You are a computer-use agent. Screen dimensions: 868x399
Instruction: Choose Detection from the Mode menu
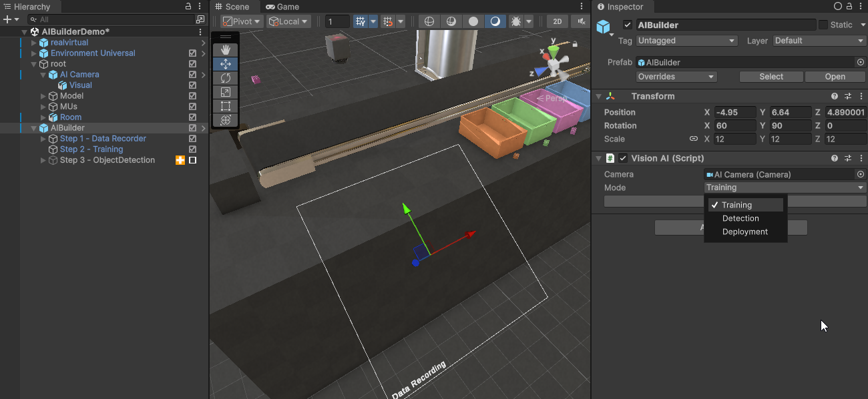click(x=740, y=218)
